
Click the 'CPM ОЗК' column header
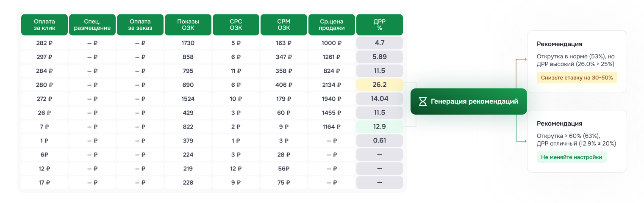284,25
